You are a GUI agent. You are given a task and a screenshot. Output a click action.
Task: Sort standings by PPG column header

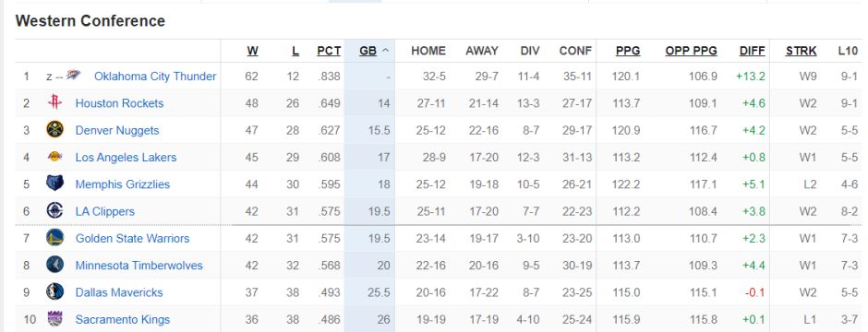(x=628, y=51)
